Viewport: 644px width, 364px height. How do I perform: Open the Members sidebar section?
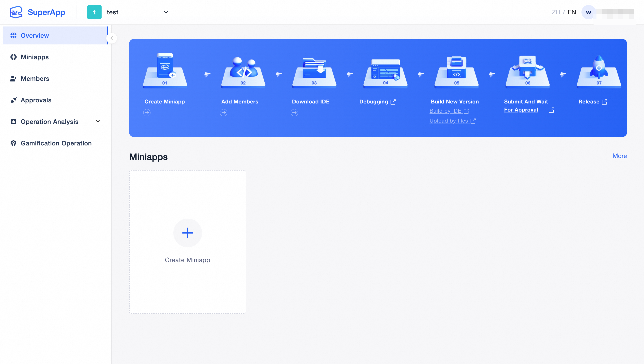(x=35, y=79)
